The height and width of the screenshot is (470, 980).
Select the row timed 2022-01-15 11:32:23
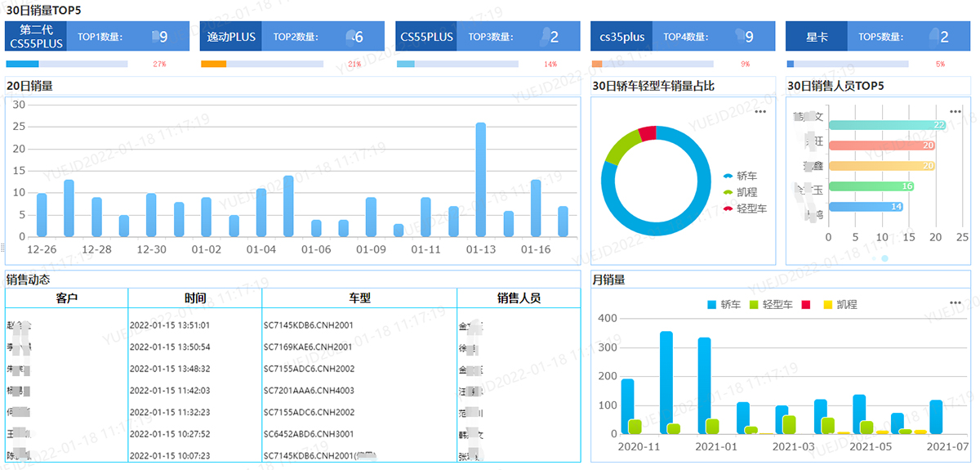293,412
